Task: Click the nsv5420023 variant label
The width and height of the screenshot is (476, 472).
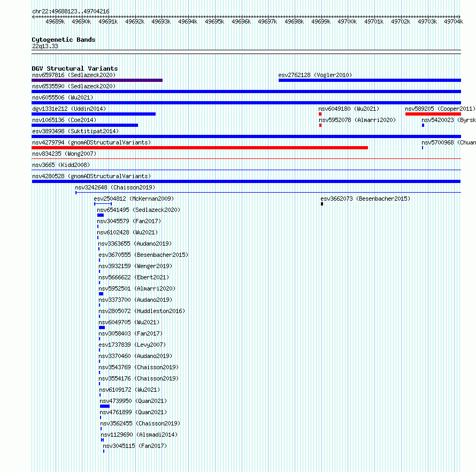Action: click(x=449, y=120)
